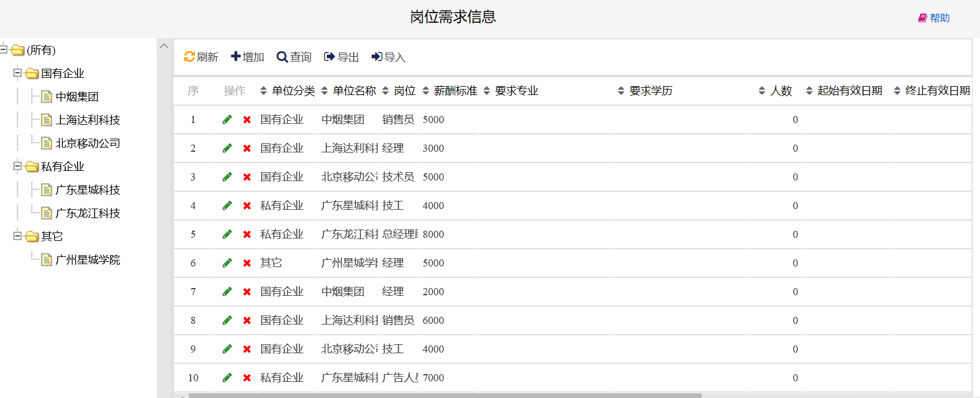The width and height of the screenshot is (980, 398).
Task: Click the 刷新 button label
Action: tap(207, 57)
